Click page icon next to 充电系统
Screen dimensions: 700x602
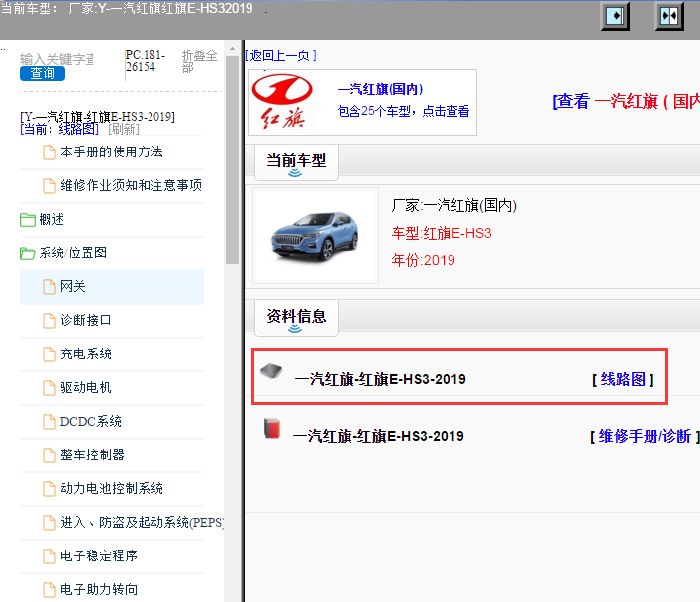[x=50, y=354]
